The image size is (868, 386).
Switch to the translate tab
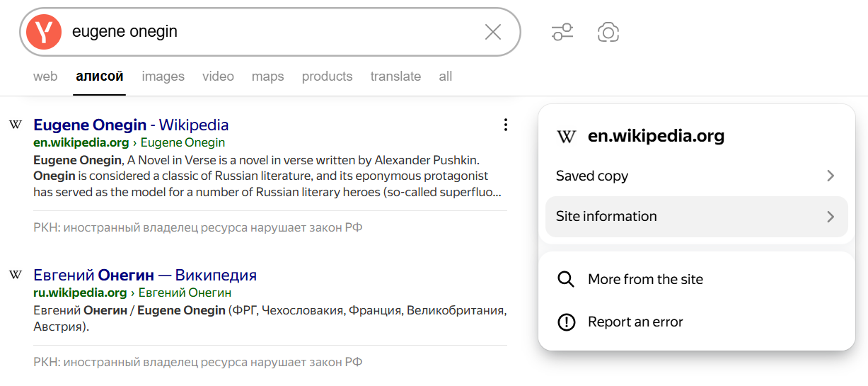tap(395, 76)
